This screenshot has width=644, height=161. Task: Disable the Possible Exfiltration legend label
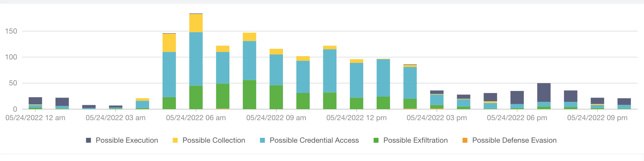tap(415, 140)
